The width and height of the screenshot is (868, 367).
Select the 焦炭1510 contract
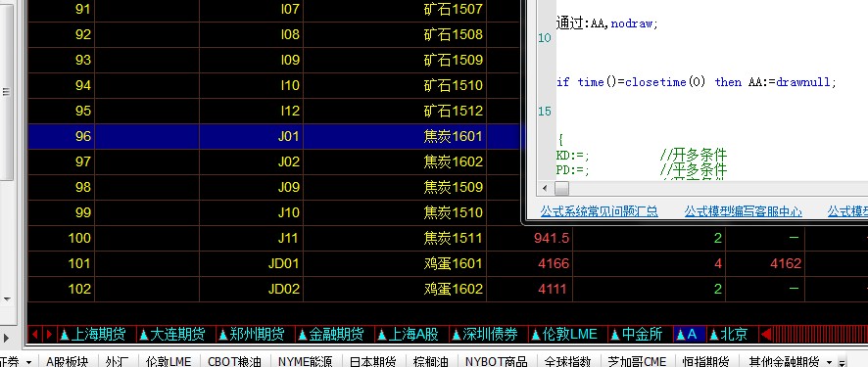(x=453, y=212)
